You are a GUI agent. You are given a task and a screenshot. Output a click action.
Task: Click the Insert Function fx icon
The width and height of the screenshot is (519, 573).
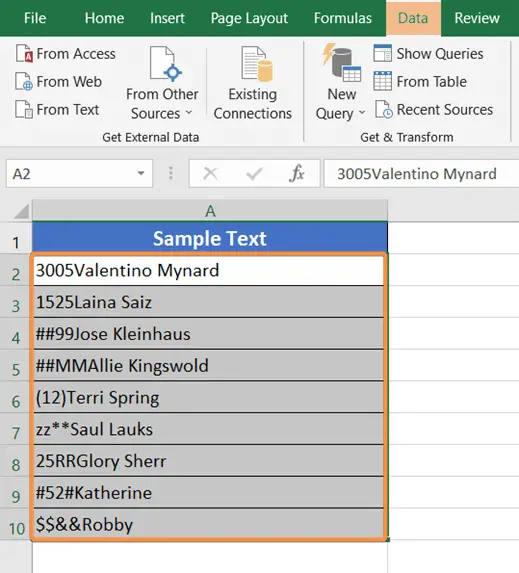pos(297,173)
